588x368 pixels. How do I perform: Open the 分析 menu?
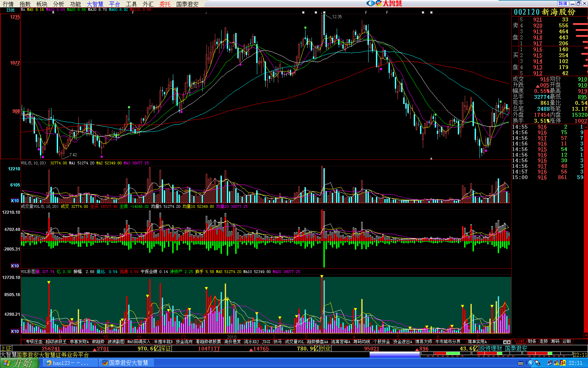(58, 4)
